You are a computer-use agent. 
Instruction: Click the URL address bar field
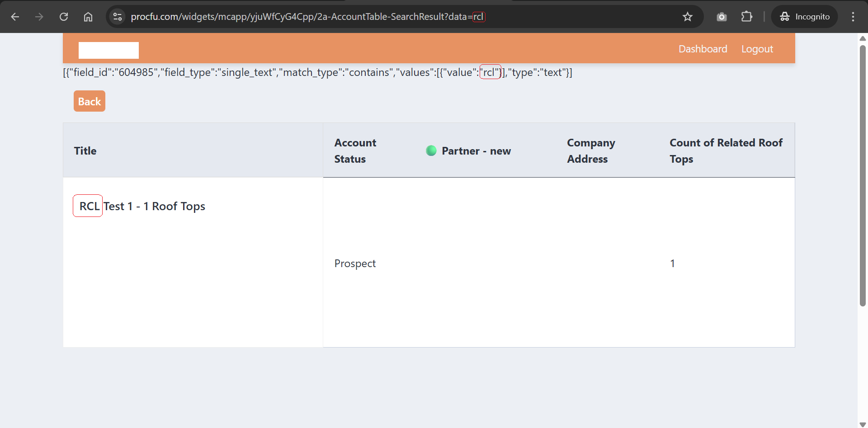[x=398, y=17]
